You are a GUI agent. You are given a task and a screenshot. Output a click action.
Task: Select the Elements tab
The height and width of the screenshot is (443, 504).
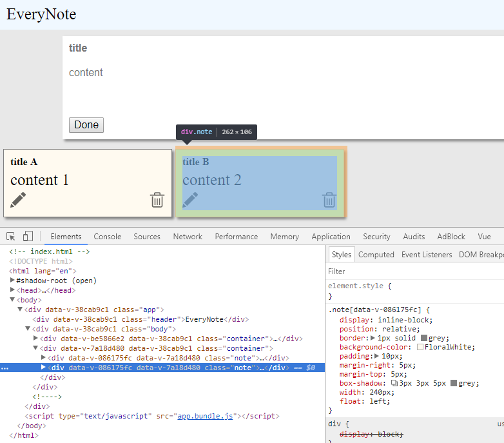click(66, 237)
